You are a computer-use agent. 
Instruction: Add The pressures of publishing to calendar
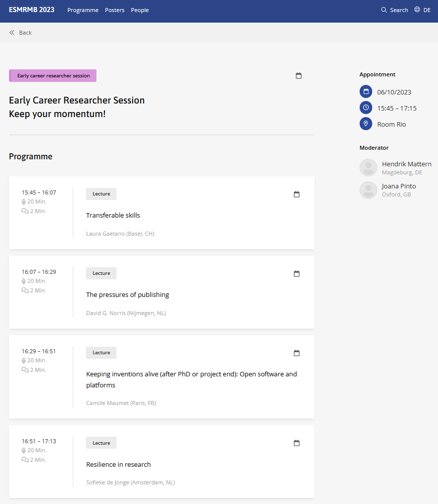pyautogui.click(x=297, y=273)
